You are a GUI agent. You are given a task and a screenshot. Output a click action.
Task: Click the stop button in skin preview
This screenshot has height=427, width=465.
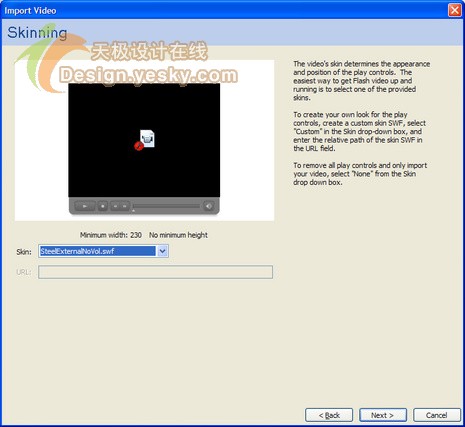(103, 206)
